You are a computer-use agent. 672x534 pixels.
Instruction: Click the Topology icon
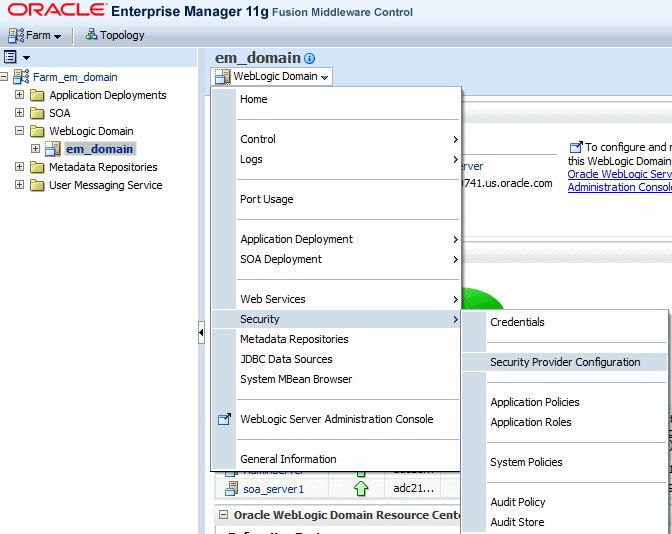pyautogui.click(x=91, y=34)
